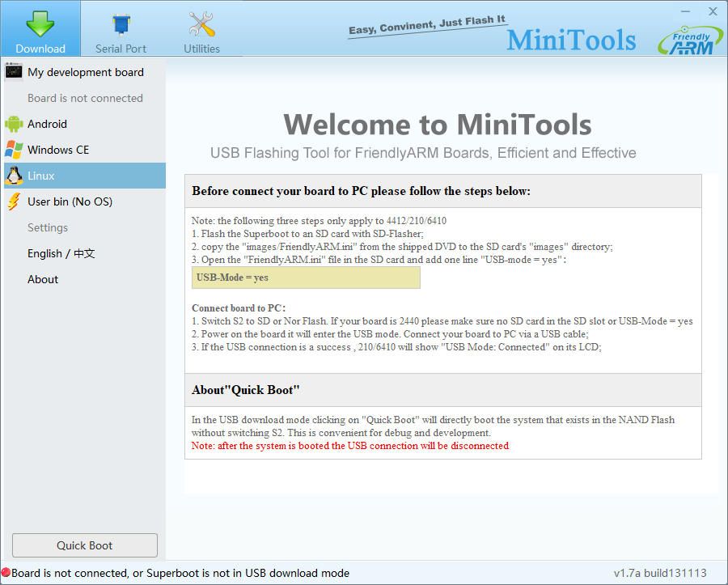Click the 'Easy, Convinent, Just Flash It' slogan
This screenshot has height=585, width=728.
pos(427,26)
